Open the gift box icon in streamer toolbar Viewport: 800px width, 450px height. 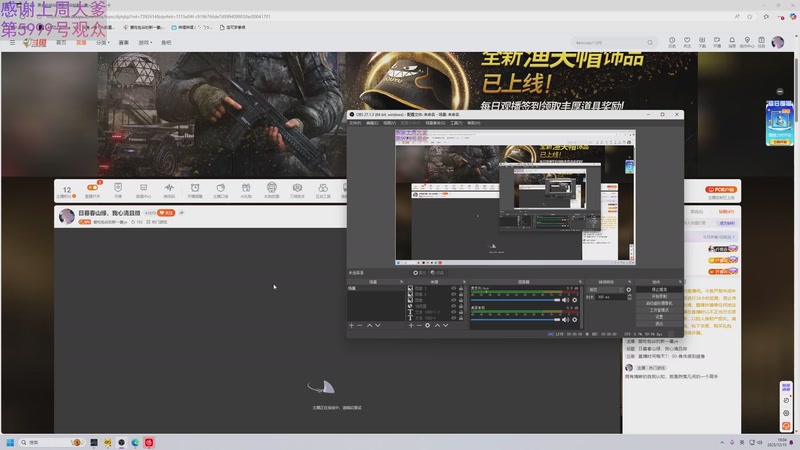click(x=246, y=188)
